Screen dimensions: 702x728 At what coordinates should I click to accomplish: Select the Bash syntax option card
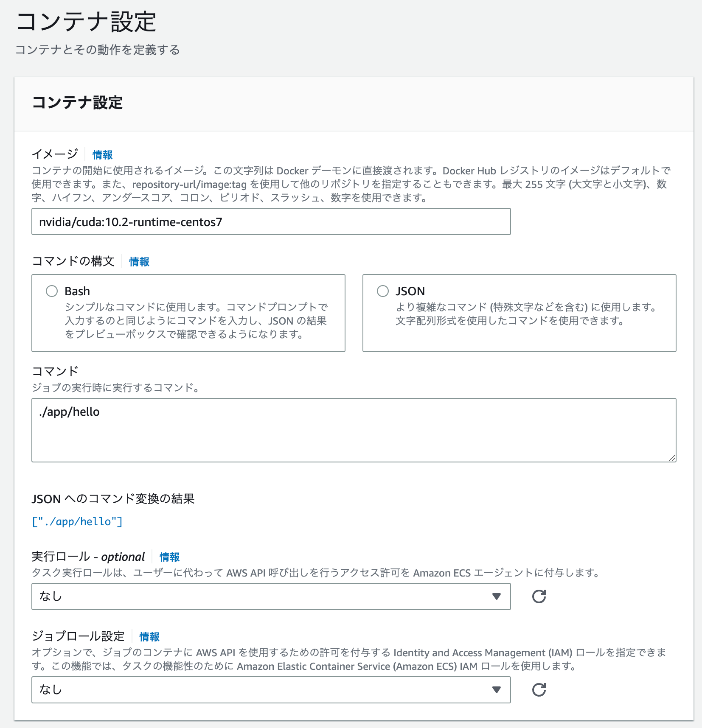coord(188,313)
